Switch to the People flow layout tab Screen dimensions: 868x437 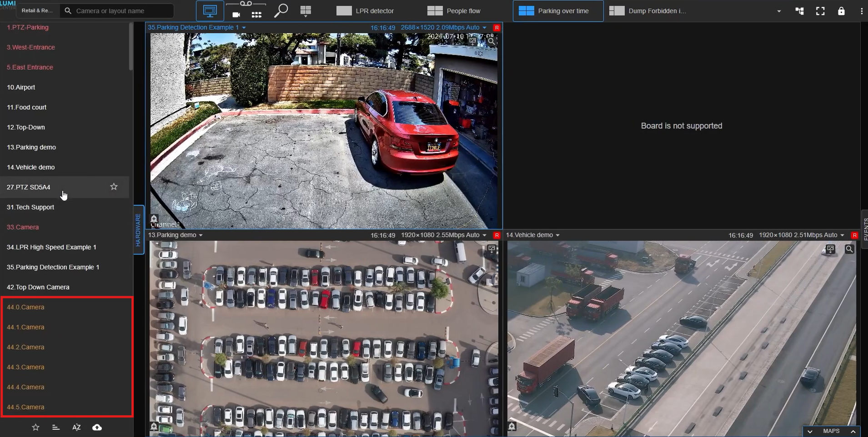[x=454, y=11]
